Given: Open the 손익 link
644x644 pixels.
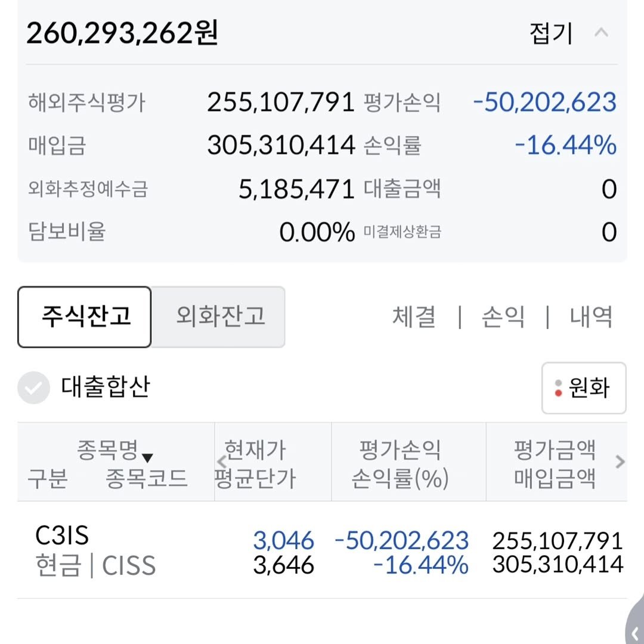Looking at the screenshot, I should click(x=503, y=317).
